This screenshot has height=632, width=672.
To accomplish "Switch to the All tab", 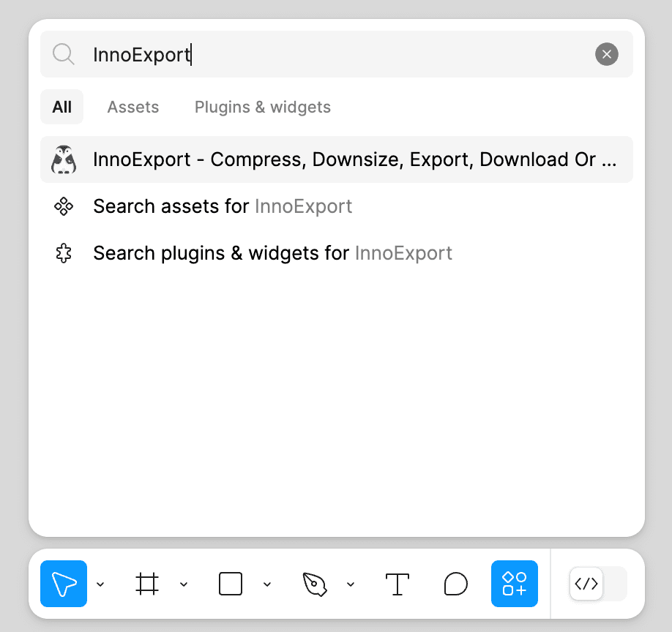I will 61,107.
